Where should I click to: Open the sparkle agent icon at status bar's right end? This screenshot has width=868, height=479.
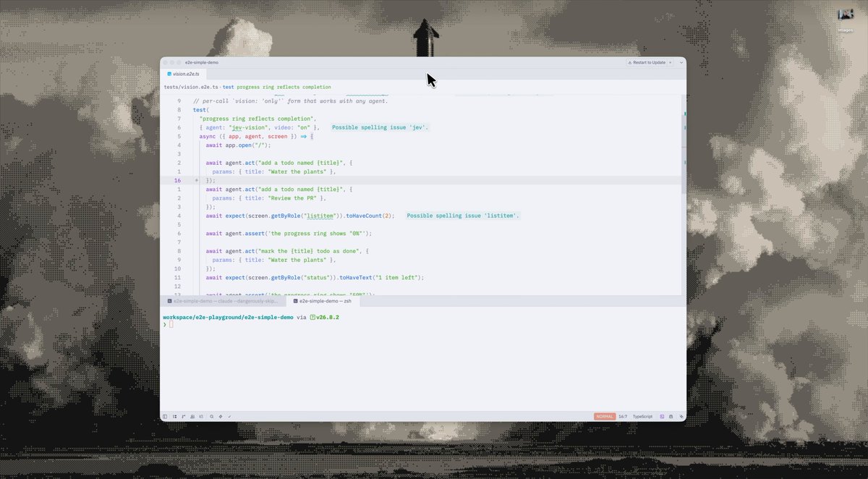pyautogui.click(x=681, y=416)
